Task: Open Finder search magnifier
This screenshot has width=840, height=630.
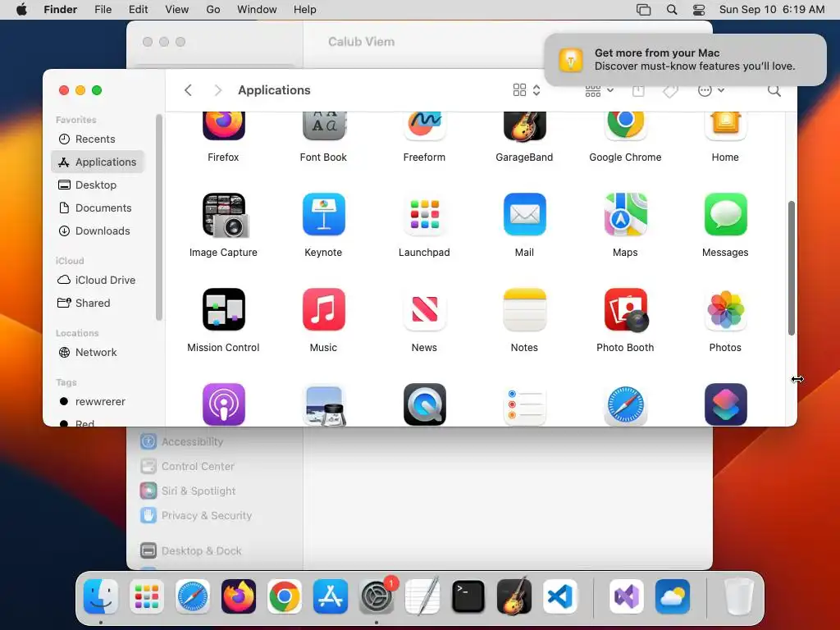Action: tap(774, 90)
